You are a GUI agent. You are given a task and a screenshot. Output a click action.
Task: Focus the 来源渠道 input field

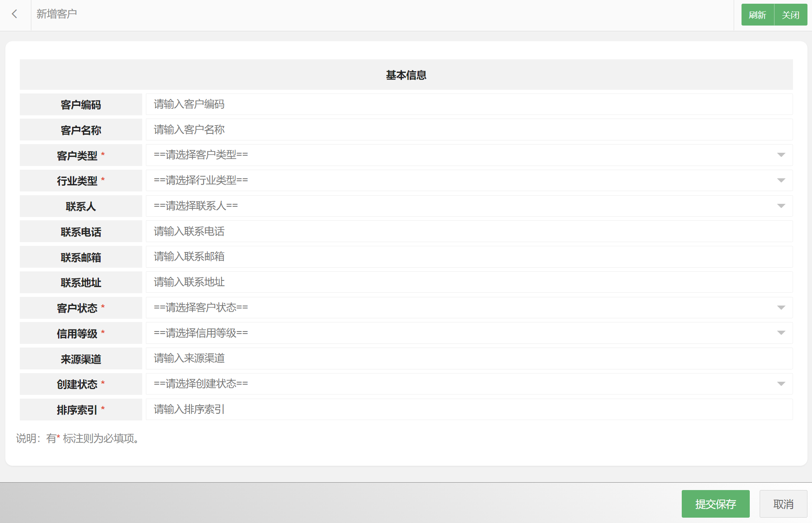click(x=469, y=359)
